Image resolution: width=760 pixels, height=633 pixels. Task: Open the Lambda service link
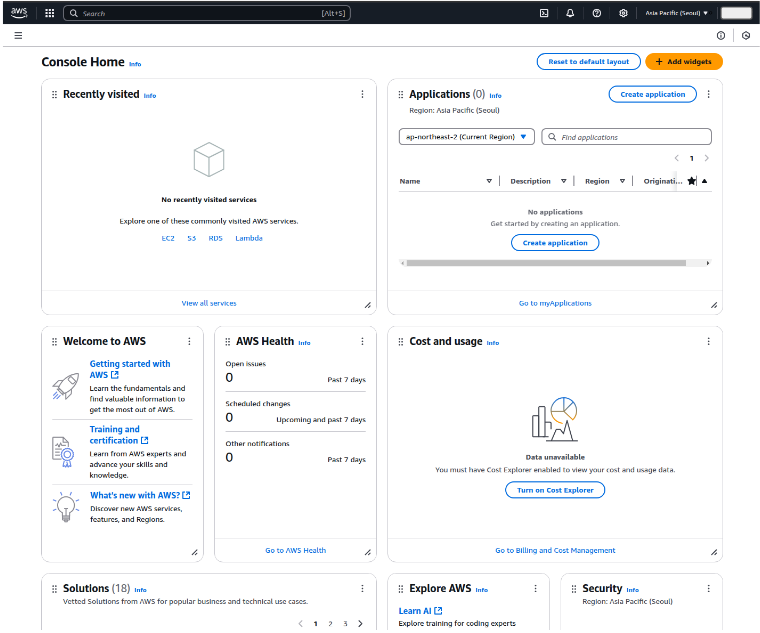pos(249,238)
